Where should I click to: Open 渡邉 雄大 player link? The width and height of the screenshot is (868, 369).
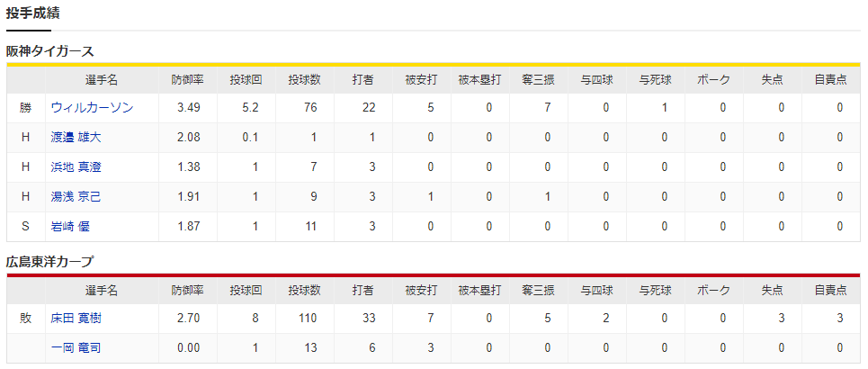pos(76,138)
